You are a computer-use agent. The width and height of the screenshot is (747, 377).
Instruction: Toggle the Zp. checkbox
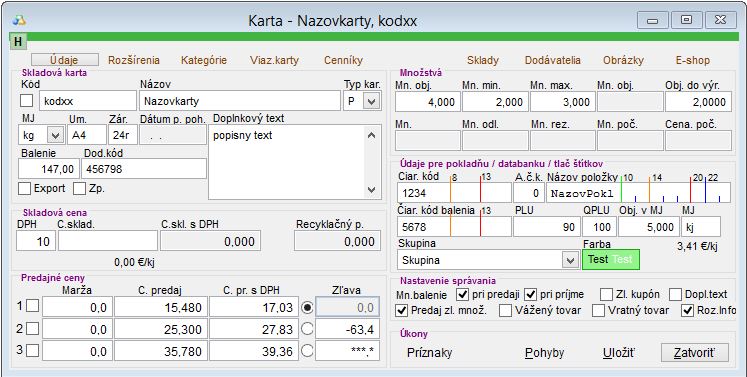(x=80, y=189)
